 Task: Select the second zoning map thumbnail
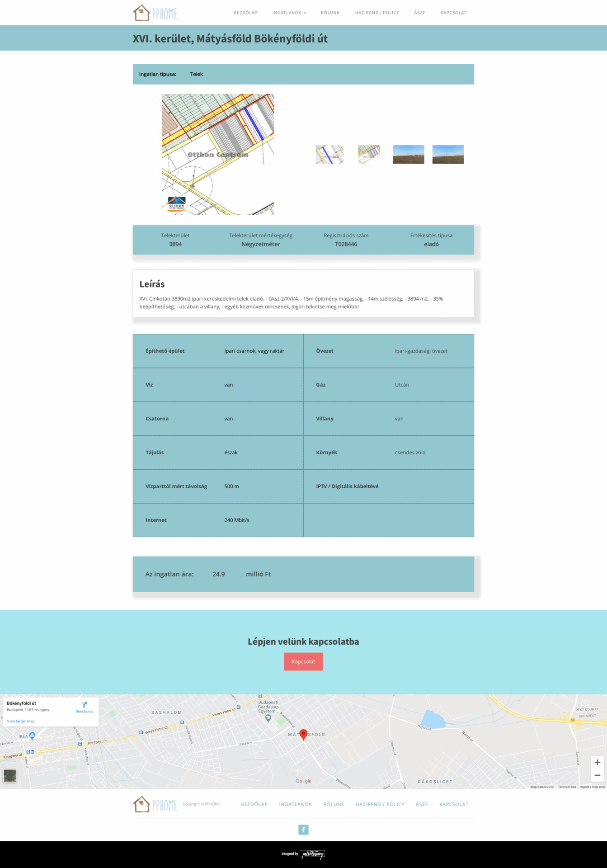[369, 154]
